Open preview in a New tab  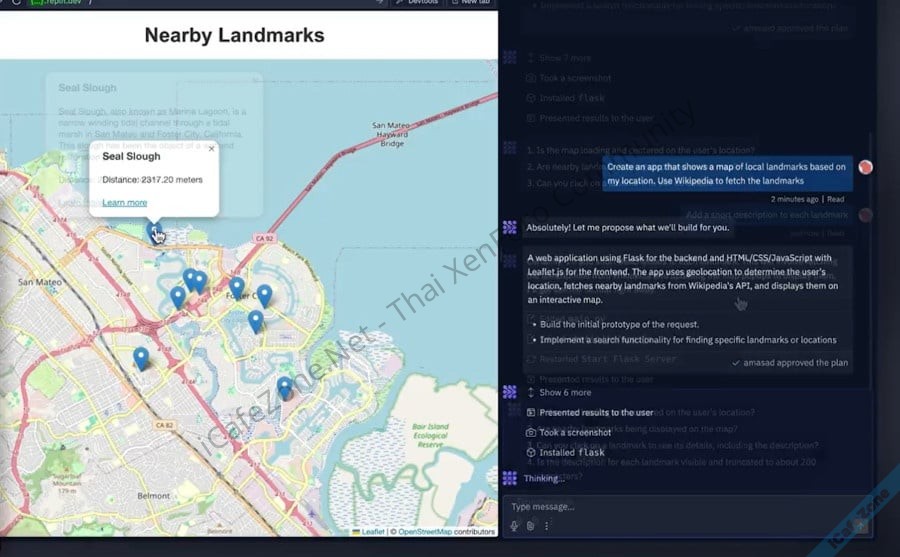tap(470, 3)
